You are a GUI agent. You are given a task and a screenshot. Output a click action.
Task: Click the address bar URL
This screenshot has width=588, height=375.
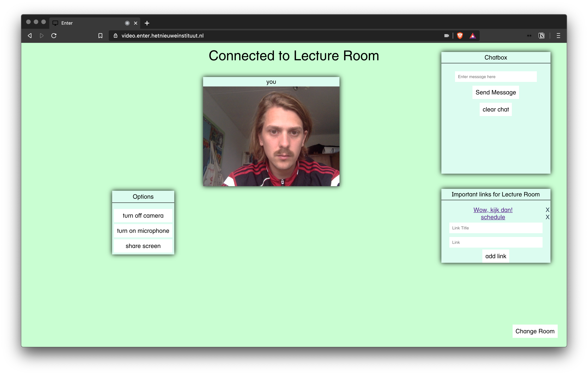click(x=162, y=36)
